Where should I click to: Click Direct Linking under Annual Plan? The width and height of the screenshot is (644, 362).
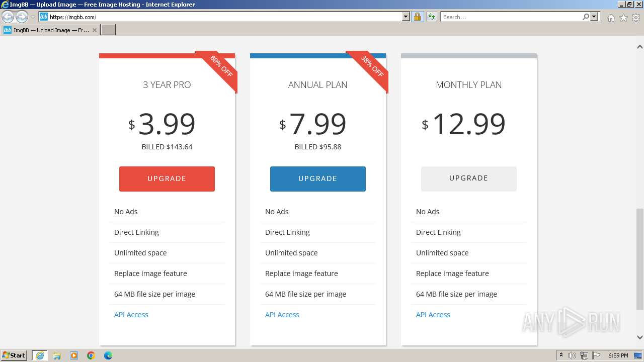click(x=287, y=232)
